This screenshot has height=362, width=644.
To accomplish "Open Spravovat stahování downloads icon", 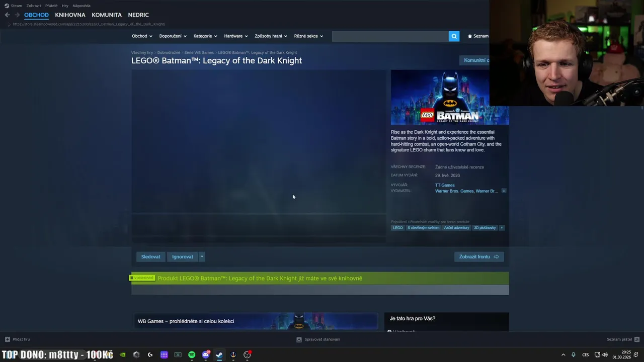I will [299, 339].
